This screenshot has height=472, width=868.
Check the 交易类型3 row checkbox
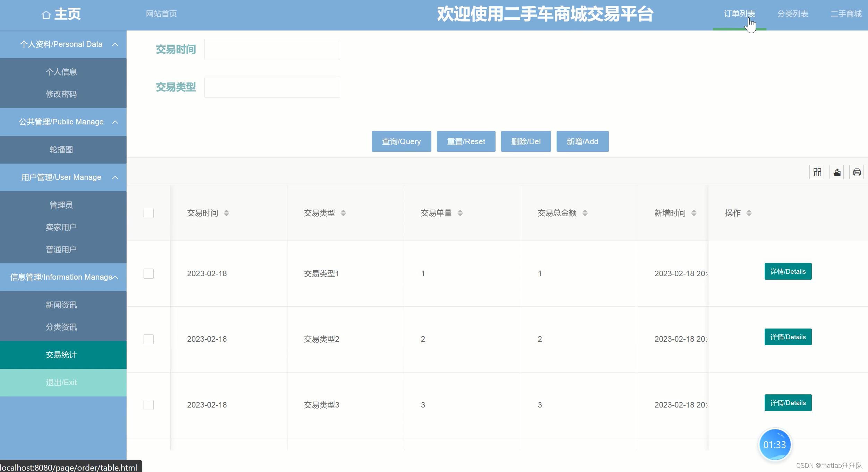[148, 405]
